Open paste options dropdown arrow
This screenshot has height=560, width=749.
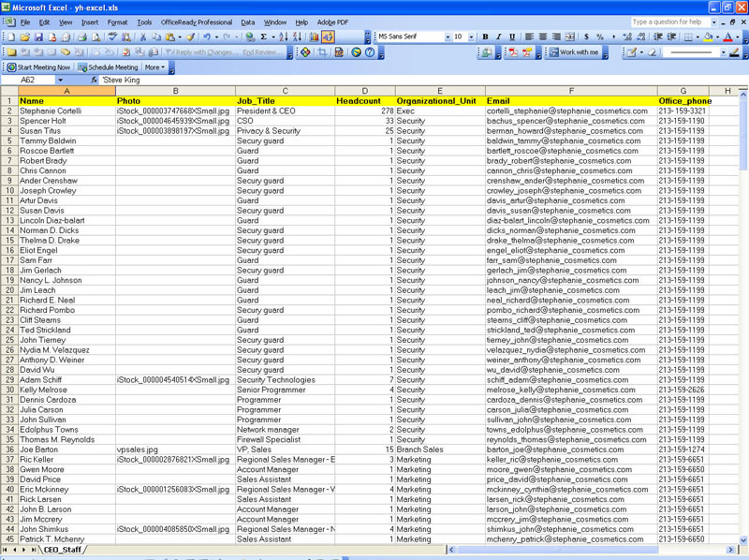(180, 37)
